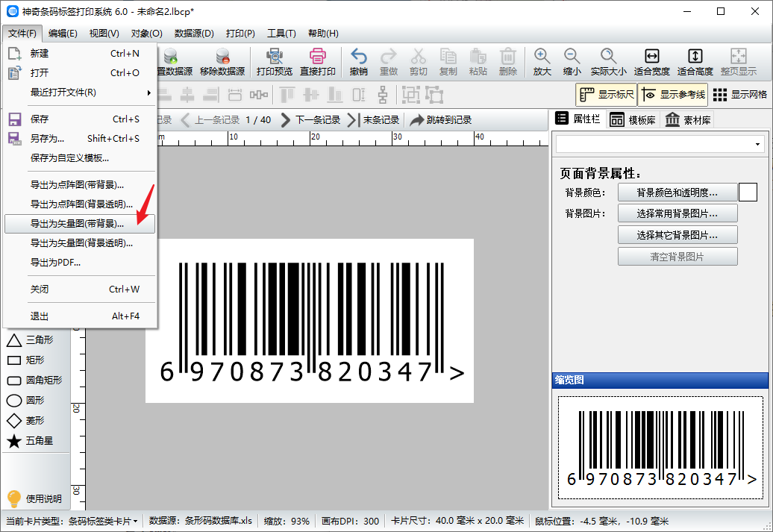Select Close in the File menu
The height and width of the screenshot is (532, 773).
(x=80, y=289)
